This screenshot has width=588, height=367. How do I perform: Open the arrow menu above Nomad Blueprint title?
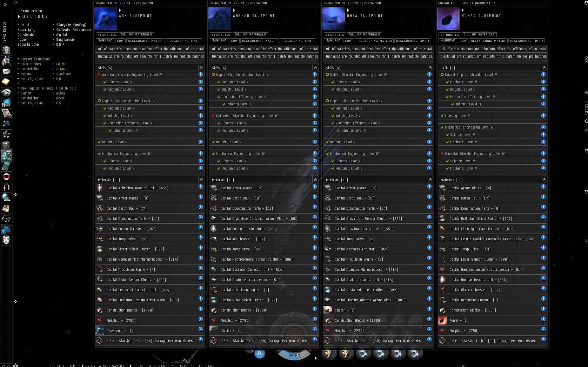tap(463, 10)
